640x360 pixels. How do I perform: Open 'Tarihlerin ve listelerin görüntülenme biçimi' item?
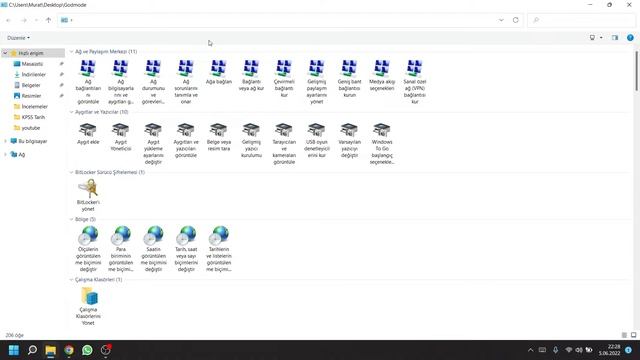(x=218, y=249)
